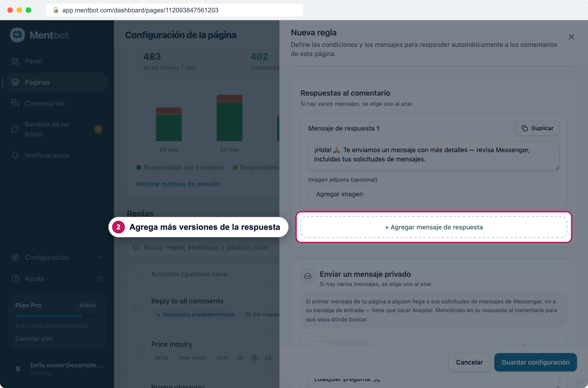Go to Páginas in the sidebar
Screen dimensions: 588x388
click(57, 82)
